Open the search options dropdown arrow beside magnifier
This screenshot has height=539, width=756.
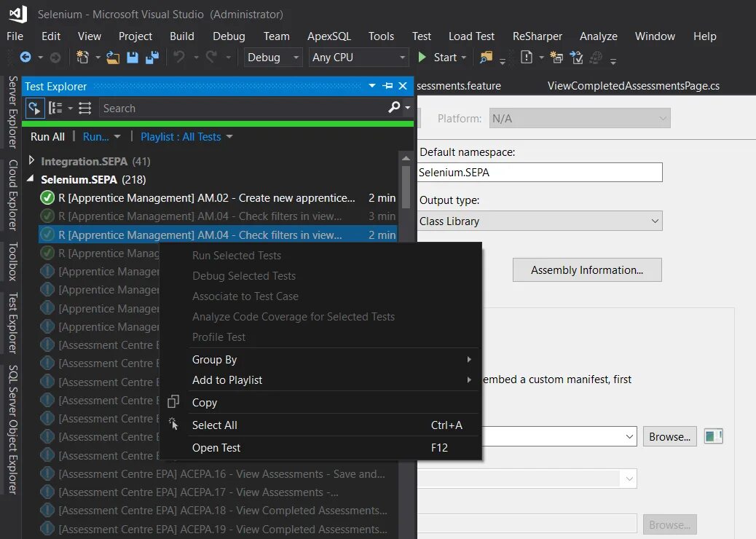click(407, 108)
